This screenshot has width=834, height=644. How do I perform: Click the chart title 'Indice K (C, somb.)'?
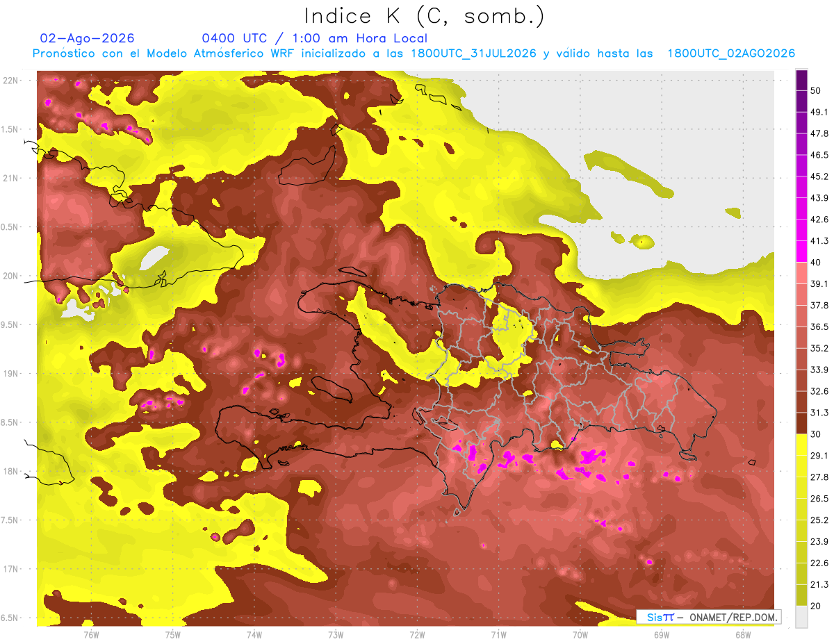pos(424,16)
